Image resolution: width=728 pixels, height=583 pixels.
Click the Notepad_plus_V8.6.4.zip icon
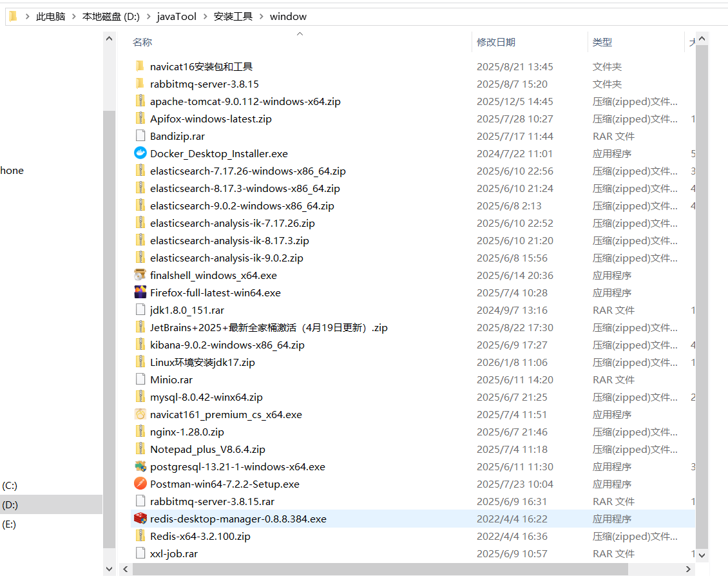coord(140,449)
